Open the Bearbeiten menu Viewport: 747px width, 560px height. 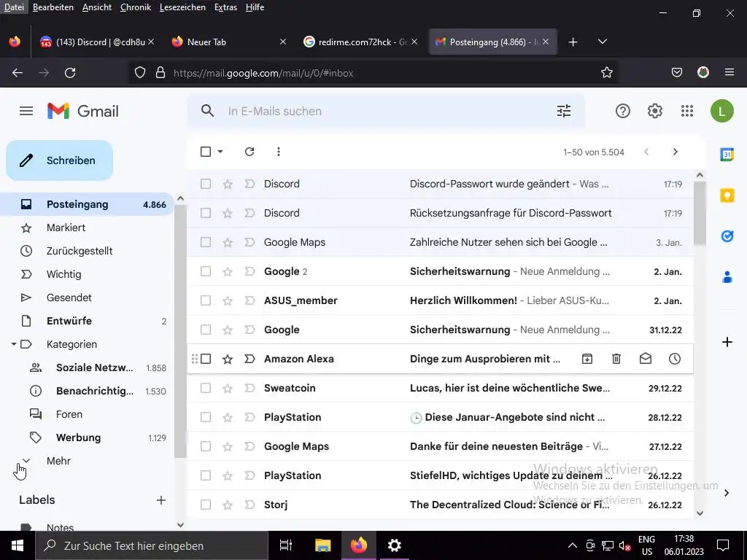pos(53,7)
